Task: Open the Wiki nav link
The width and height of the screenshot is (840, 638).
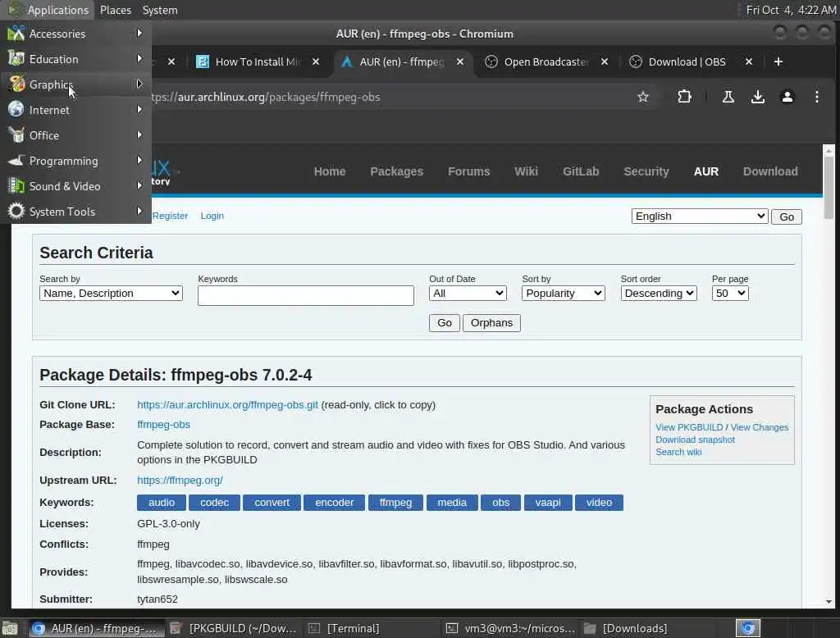Action: pos(526,171)
